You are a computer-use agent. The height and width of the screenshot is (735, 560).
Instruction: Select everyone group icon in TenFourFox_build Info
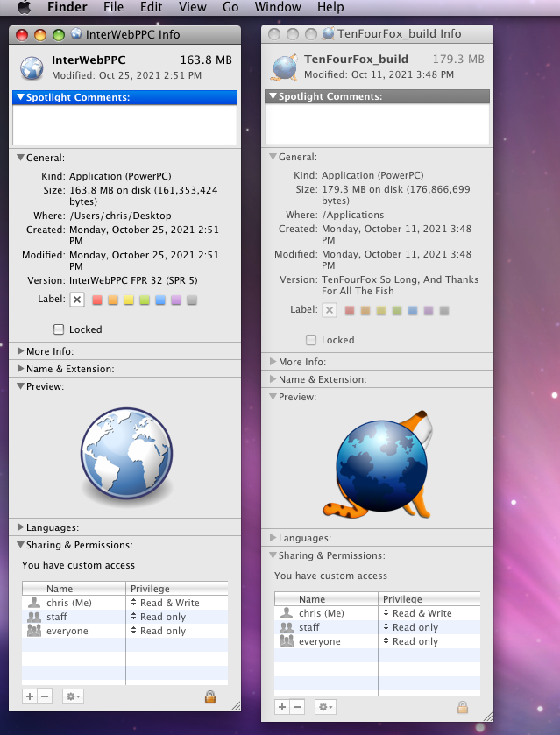287,640
